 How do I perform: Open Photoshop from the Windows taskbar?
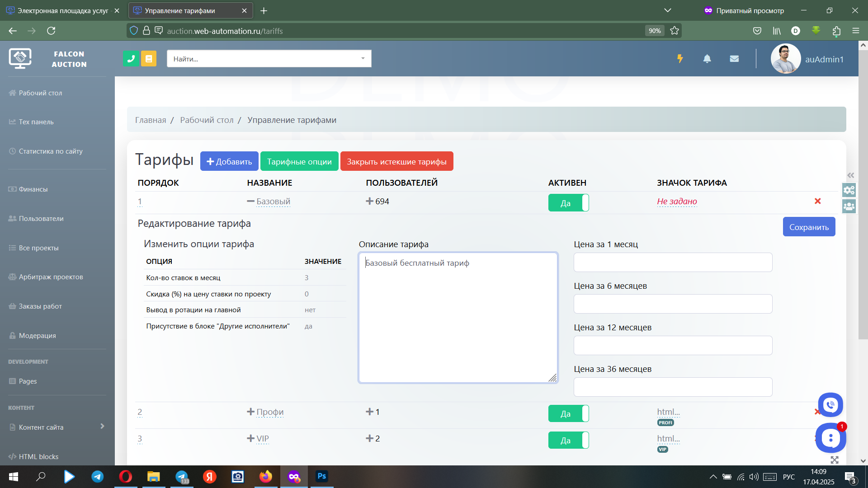321,476
